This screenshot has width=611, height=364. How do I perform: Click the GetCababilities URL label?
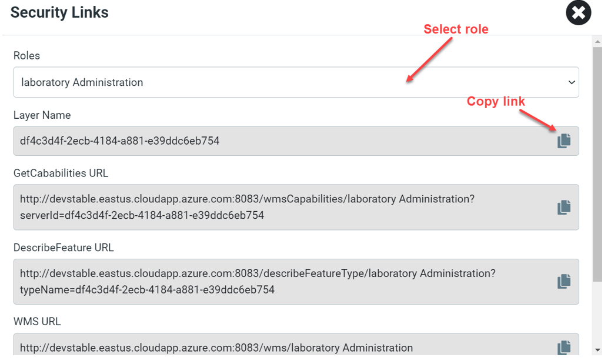point(61,173)
